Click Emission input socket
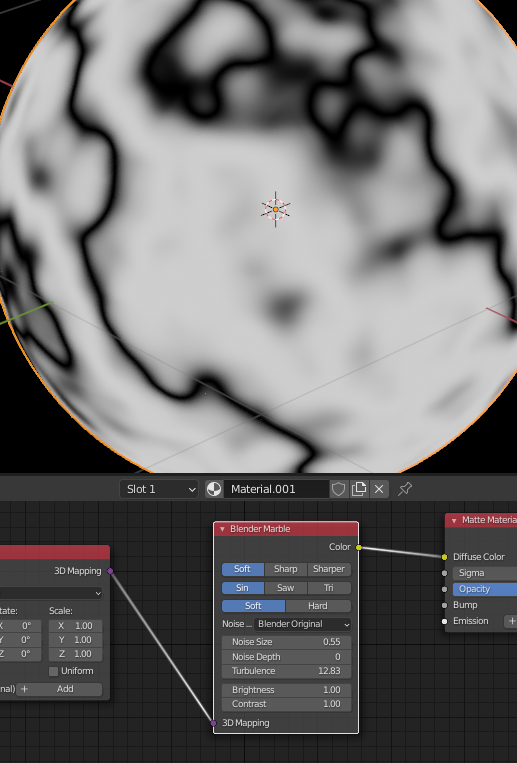The image size is (517, 763). (444, 621)
